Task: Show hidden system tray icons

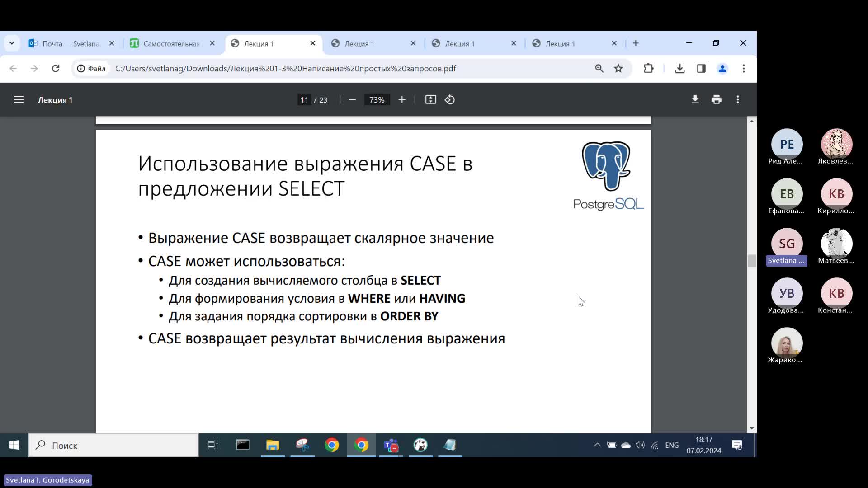Action: pyautogui.click(x=597, y=445)
